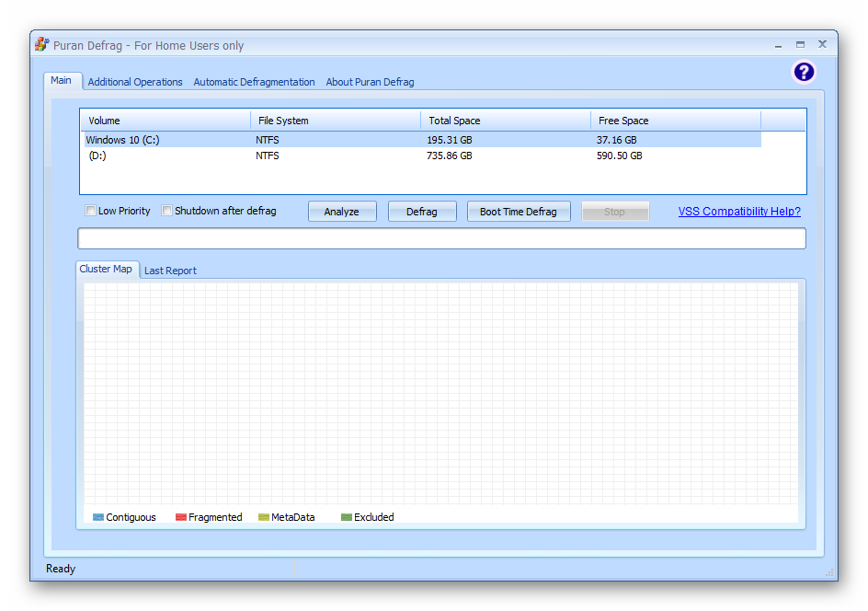This screenshot has height=611, width=868.
Task: Click the Fragmented red legend swatch
Action: pyautogui.click(x=181, y=517)
